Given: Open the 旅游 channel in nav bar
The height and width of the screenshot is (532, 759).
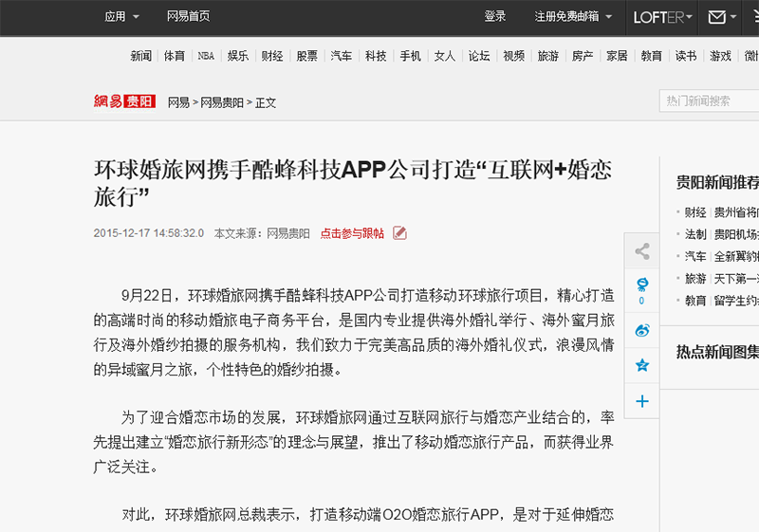Looking at the screenshot, I should coord(548,56).
